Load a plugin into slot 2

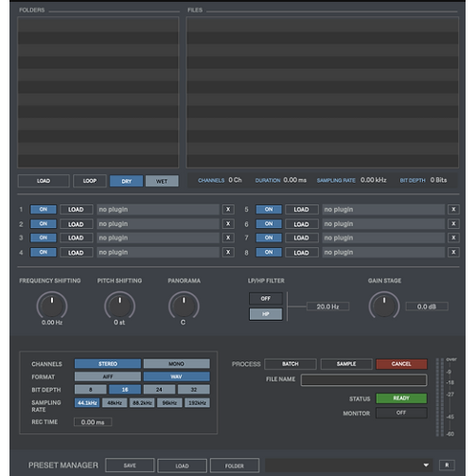pyautogui.click(x=77, y=224)
